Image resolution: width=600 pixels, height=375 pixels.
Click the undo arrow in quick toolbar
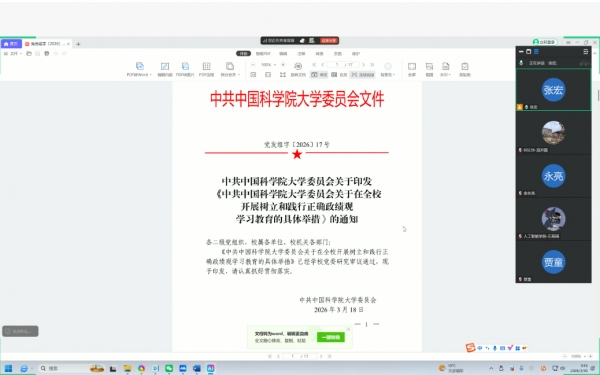click(x=55, y=54)
